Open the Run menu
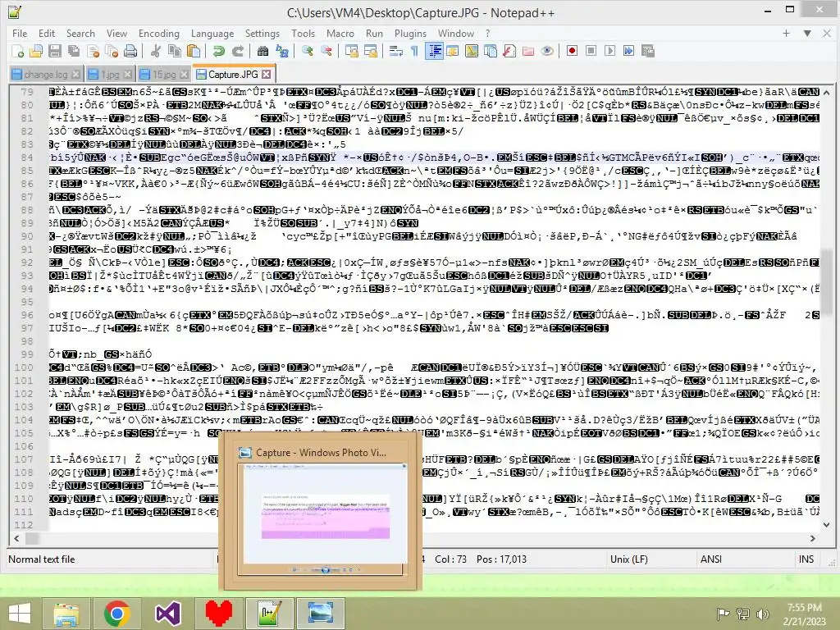The width and height of the screenshot is (840, 630). (374, 33)
